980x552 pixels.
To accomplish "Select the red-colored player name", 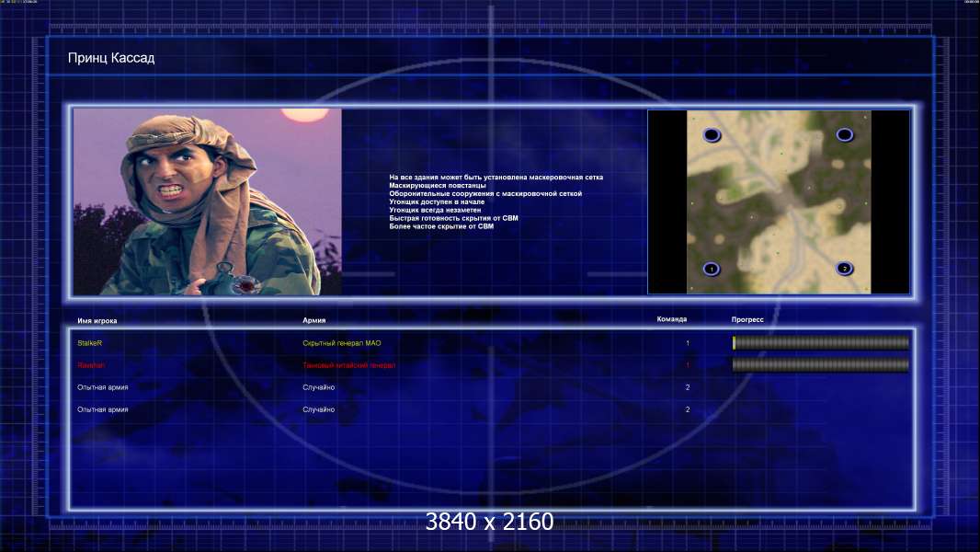I will (x=91, y=365).
